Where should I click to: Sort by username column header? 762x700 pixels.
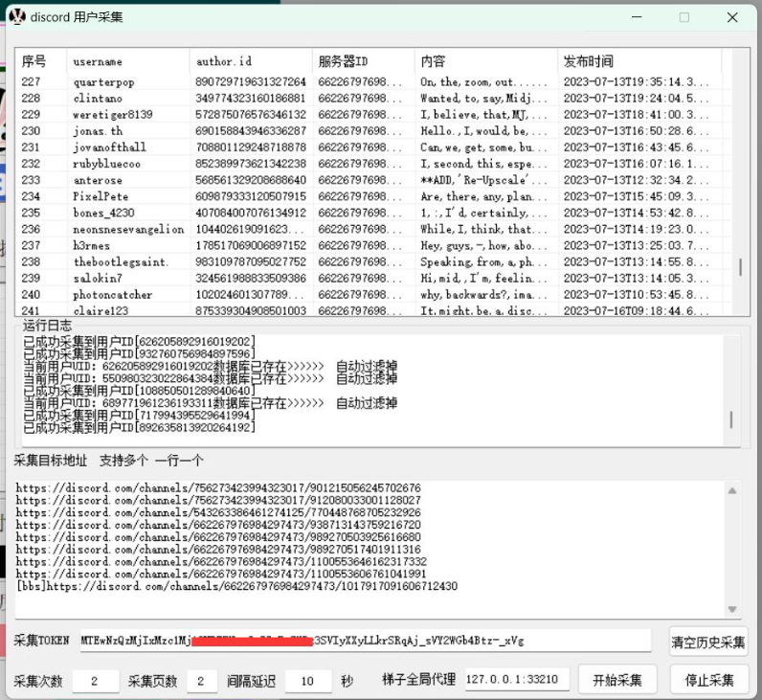point(128,61)
